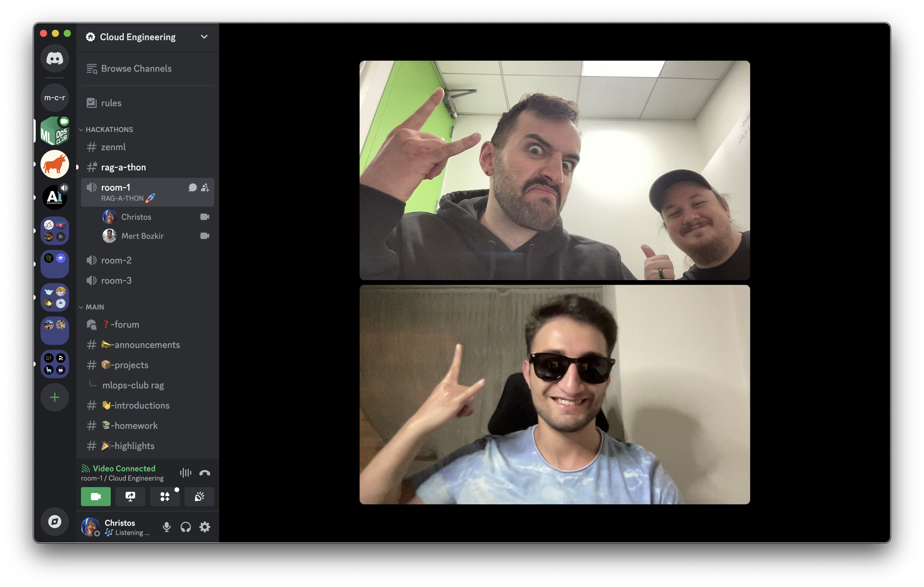Open user settings gear icon
This screenshot has width=924, height=587.
[x=205, y=527]
